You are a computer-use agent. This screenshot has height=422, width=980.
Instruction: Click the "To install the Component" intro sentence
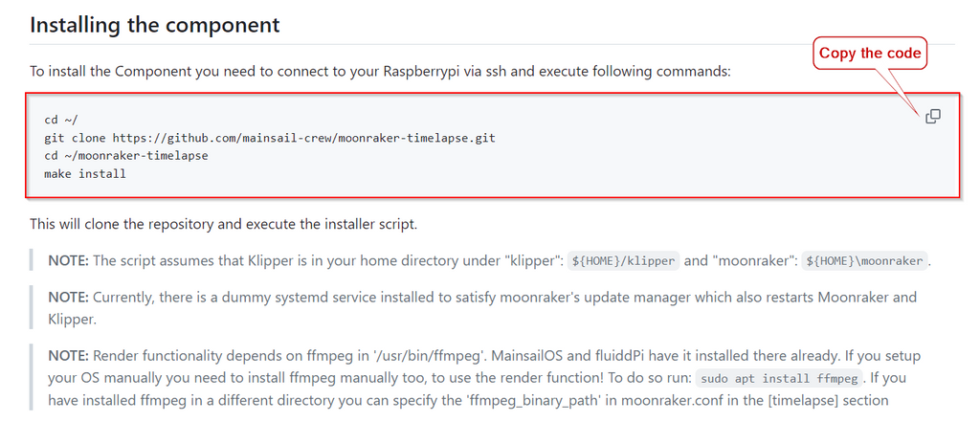379,71
